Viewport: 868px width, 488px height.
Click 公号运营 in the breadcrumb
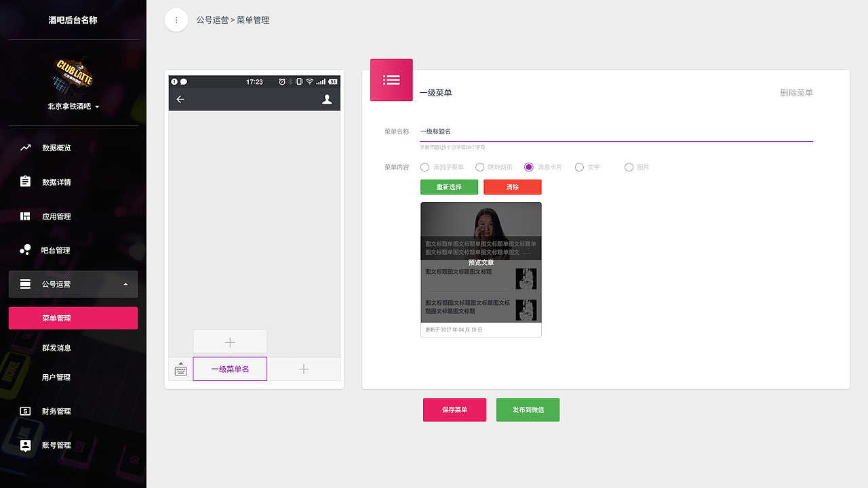pos(212,20)
